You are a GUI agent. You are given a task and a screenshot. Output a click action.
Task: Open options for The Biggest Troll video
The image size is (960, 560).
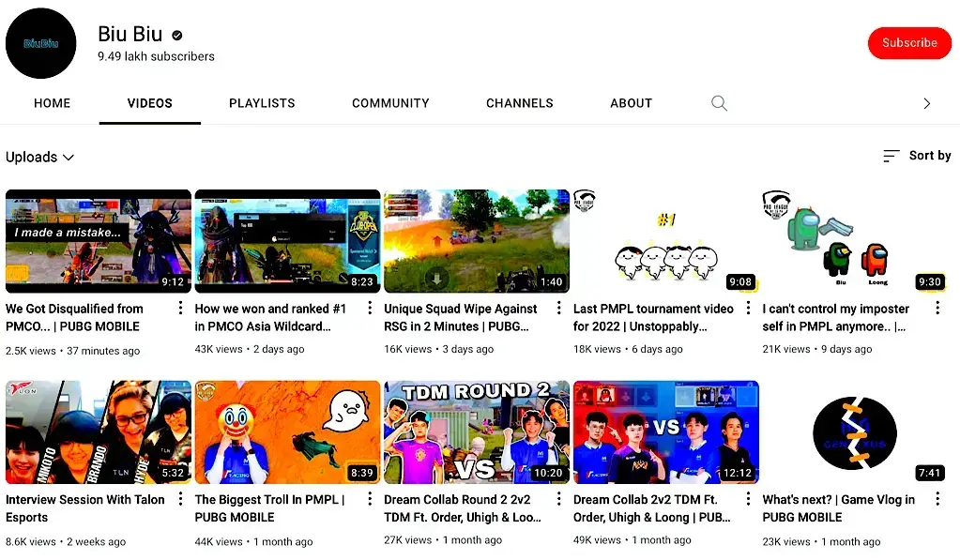pyautogui.click(x=370, y=499)
